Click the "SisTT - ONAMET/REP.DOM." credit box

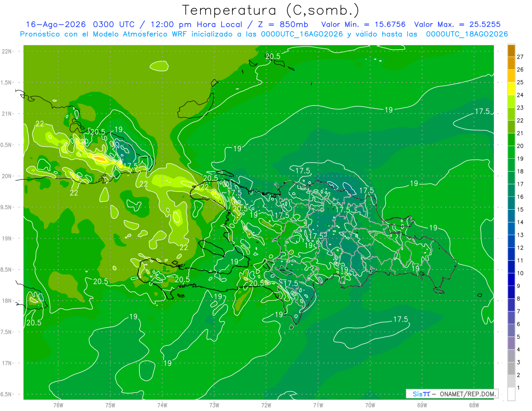[452, 394]
